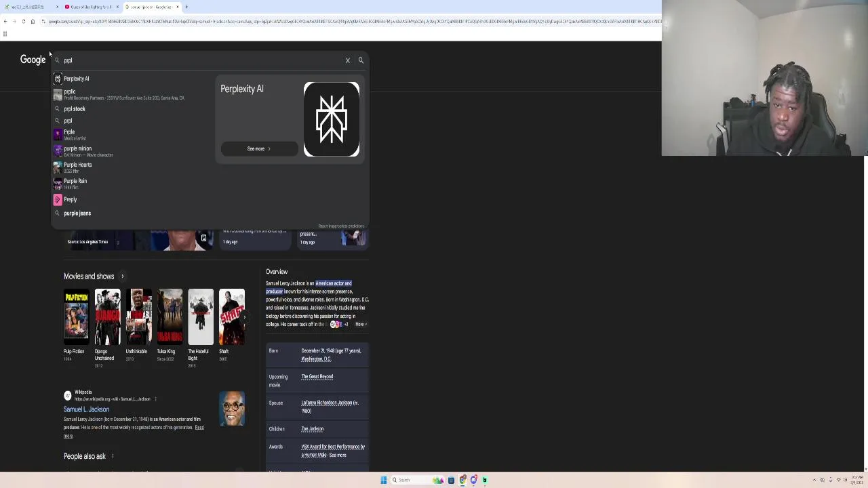868x488 pixels.
Task: Open the 'Zoe Jackson' children link
Action: click(x=313, y=429)
